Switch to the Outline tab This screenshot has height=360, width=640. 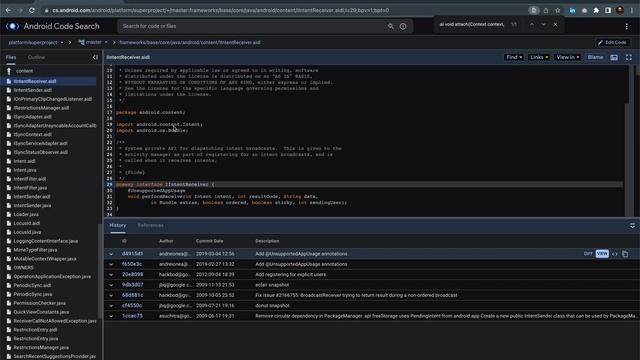pos(36,57)
